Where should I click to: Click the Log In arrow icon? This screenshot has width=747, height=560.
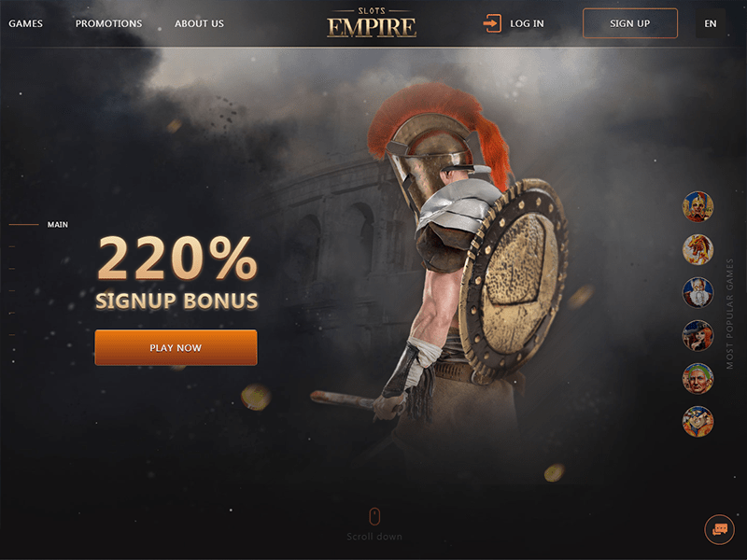click(x=492, y=23)
